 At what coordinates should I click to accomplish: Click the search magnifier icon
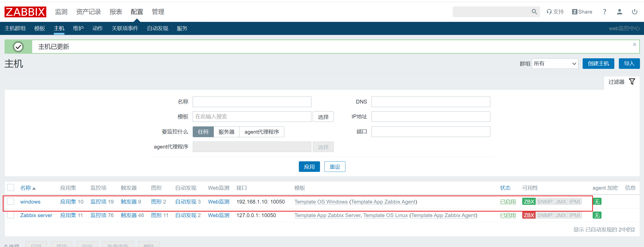[x=534, y=12]
